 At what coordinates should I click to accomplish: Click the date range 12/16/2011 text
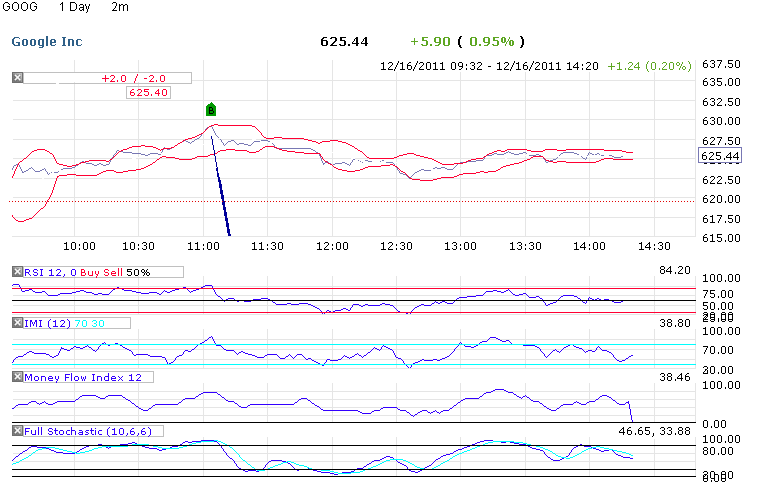click(x=489, y=66)
